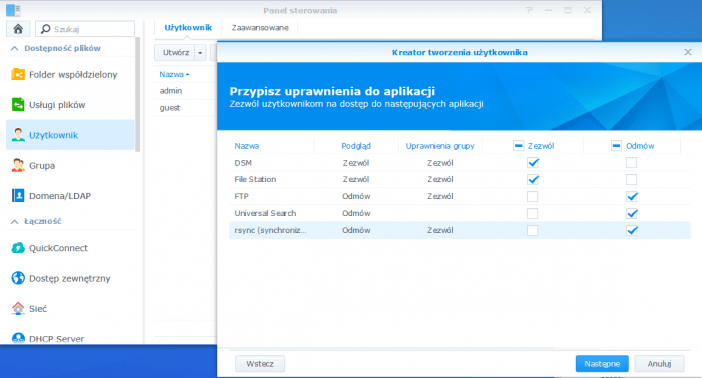Open the Utwórz dropdown arrow
Screen dimensions: 702x378
tap(200, 53)
